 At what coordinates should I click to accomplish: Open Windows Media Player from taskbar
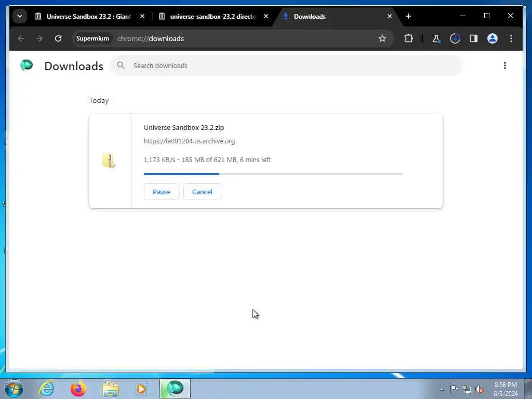(x=142, y=389)
